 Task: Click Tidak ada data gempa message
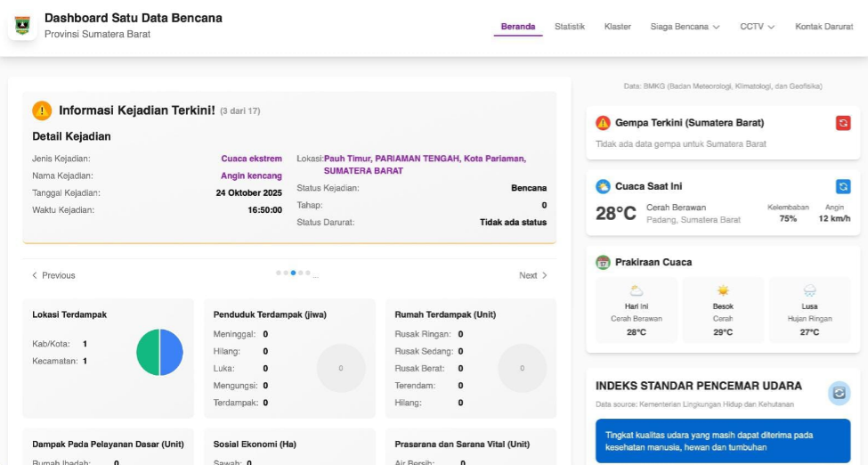coord(681,144)
